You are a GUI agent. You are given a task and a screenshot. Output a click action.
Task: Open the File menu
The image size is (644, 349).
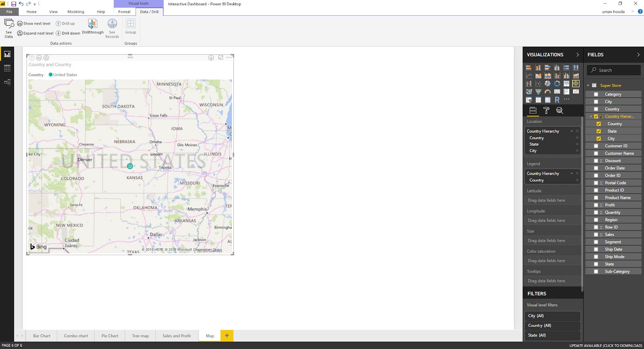pyautogui.click(x=9, y=12)
